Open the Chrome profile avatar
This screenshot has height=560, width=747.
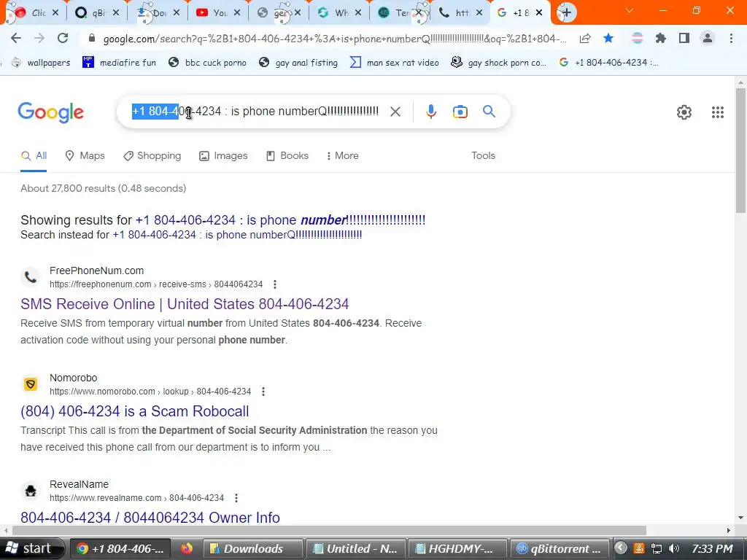tap(708, 38)
